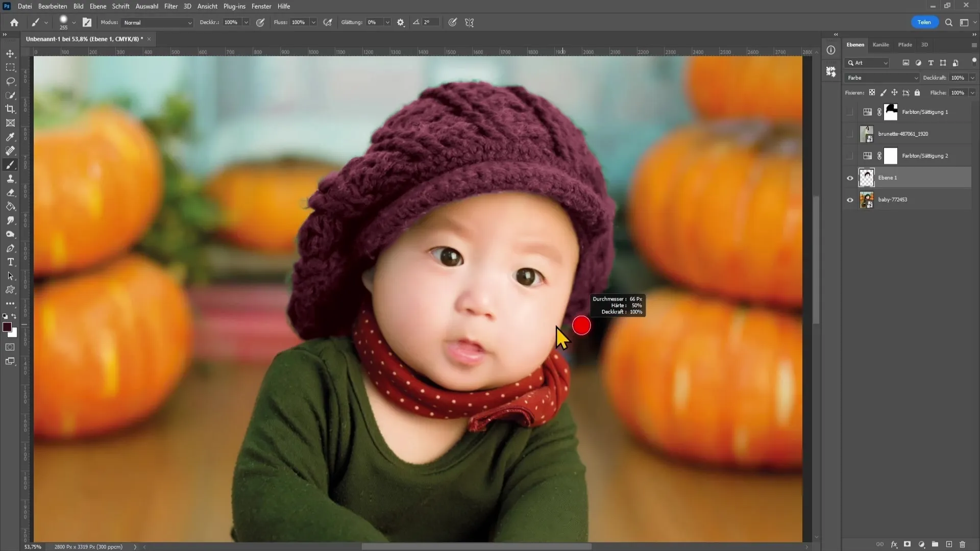The height and width of the screenshot is (551, 980).
Task: Select the Frame tool
Action: coord(10,123)
